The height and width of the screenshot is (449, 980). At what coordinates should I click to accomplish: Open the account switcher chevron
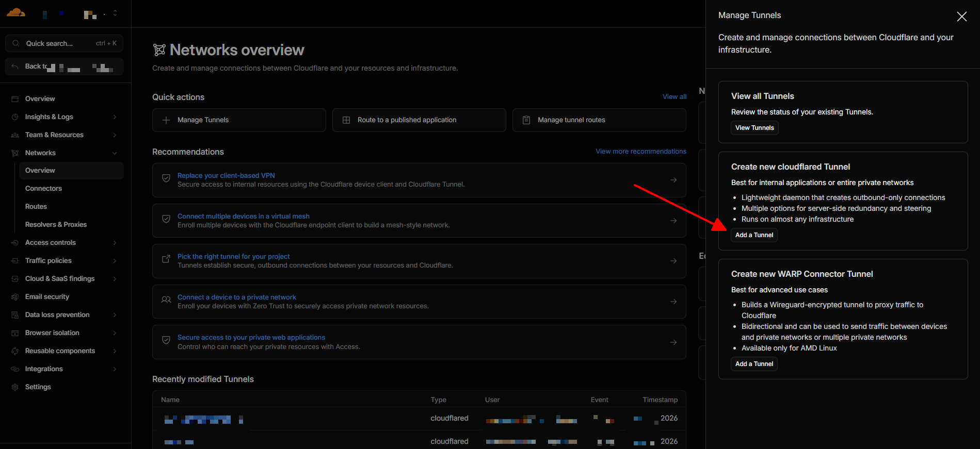[115, 13]
